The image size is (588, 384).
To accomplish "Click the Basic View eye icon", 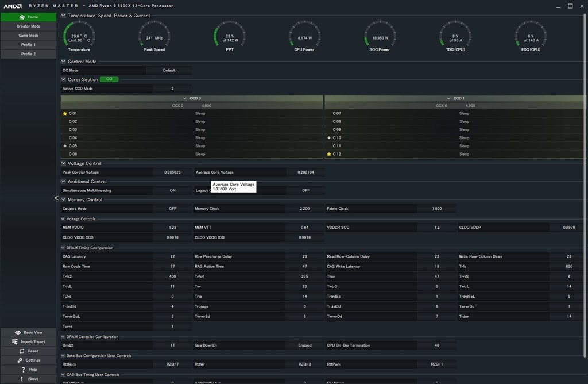I will coord(18,332).
